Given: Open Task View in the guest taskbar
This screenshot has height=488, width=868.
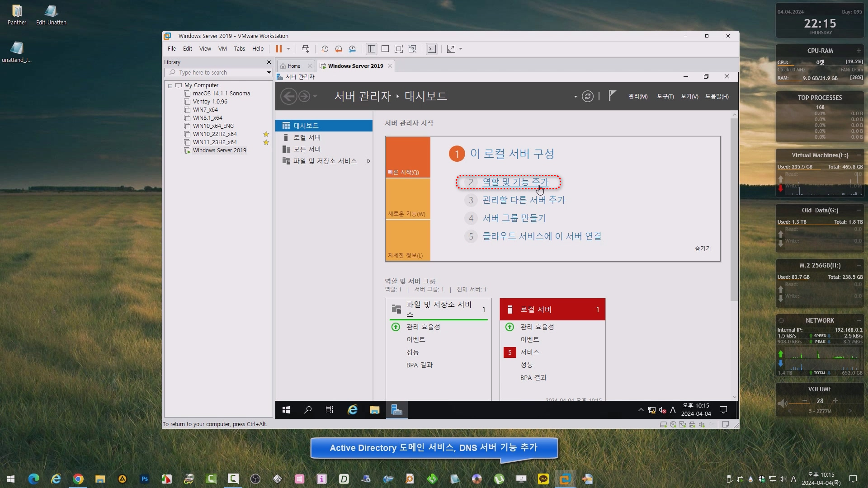Looking at the screenshot, I should tap(330, 410).
